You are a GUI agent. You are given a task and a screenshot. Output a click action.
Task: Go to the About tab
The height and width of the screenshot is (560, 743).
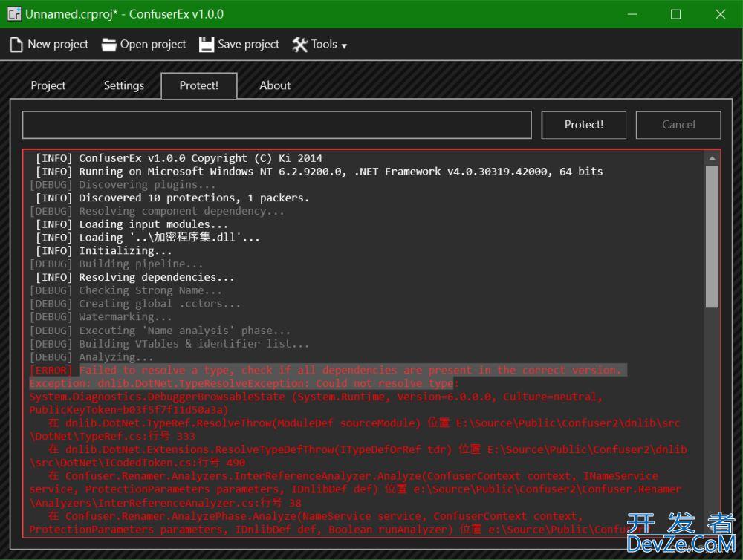point(275,85)
